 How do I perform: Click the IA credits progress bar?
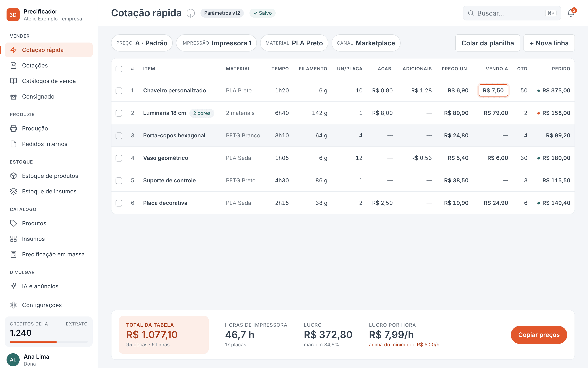point(49,342)
